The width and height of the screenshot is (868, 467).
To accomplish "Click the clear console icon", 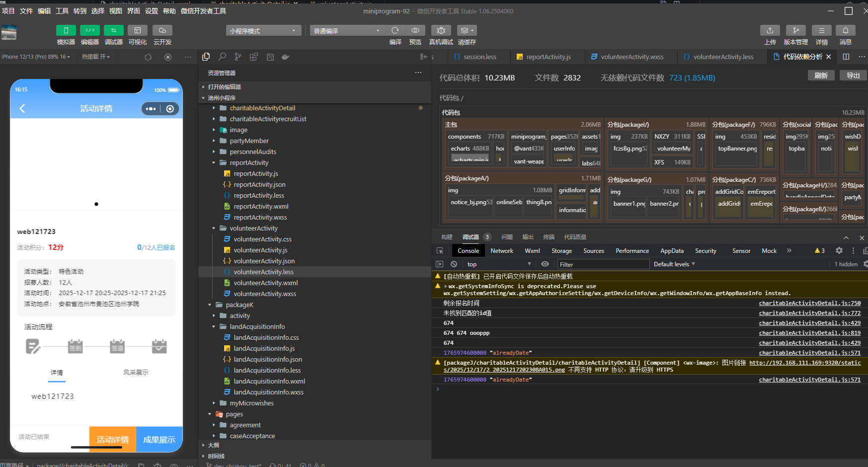I will click(454, 264).
